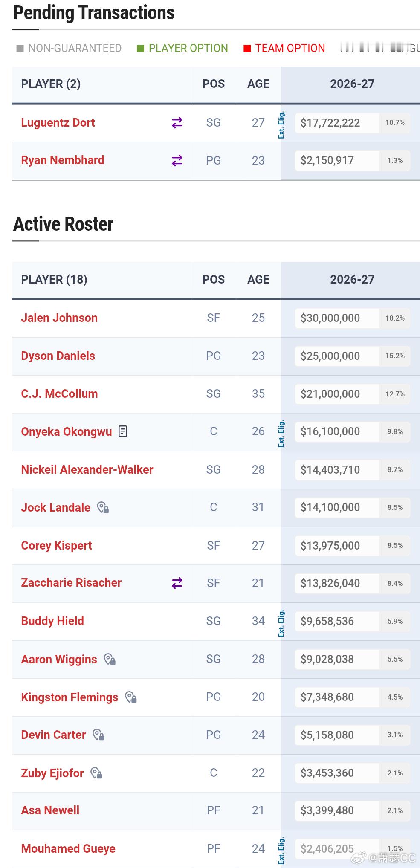Sort Active Roster by AGE column header

pos(258,280)
